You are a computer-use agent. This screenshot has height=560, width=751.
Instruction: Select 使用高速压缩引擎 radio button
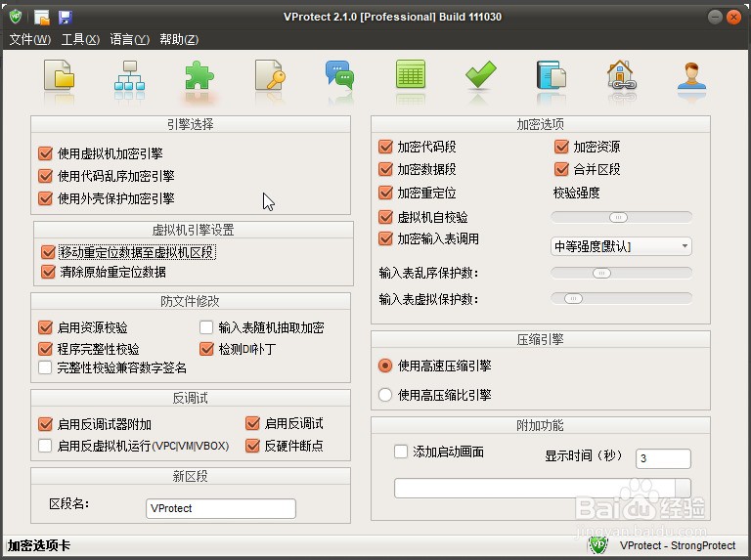coord(385,366)
